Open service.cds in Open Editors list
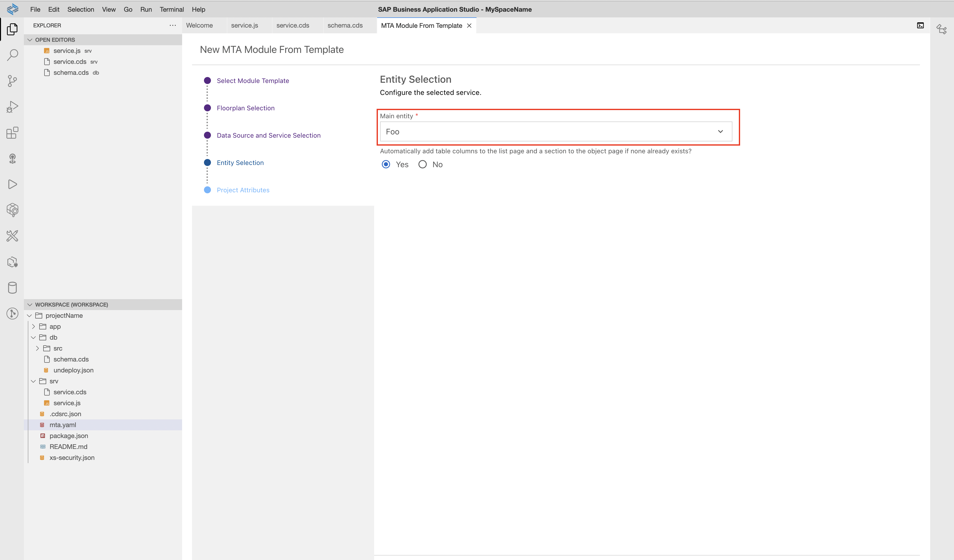 103,62
